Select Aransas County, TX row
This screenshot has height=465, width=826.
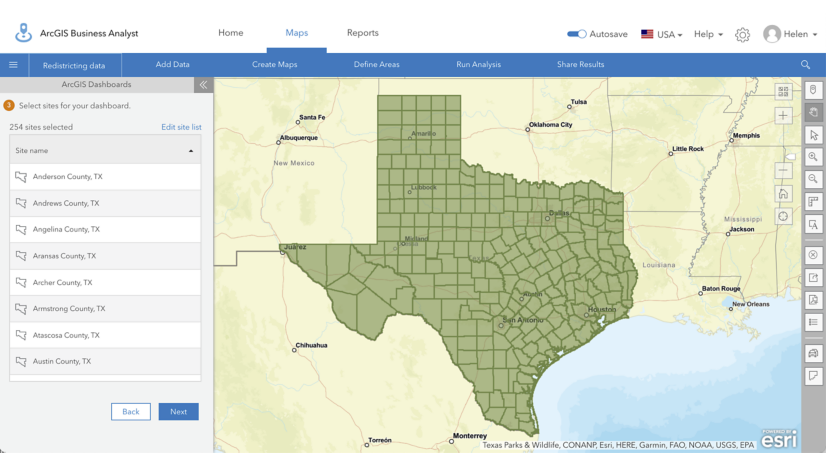[105, 256]
